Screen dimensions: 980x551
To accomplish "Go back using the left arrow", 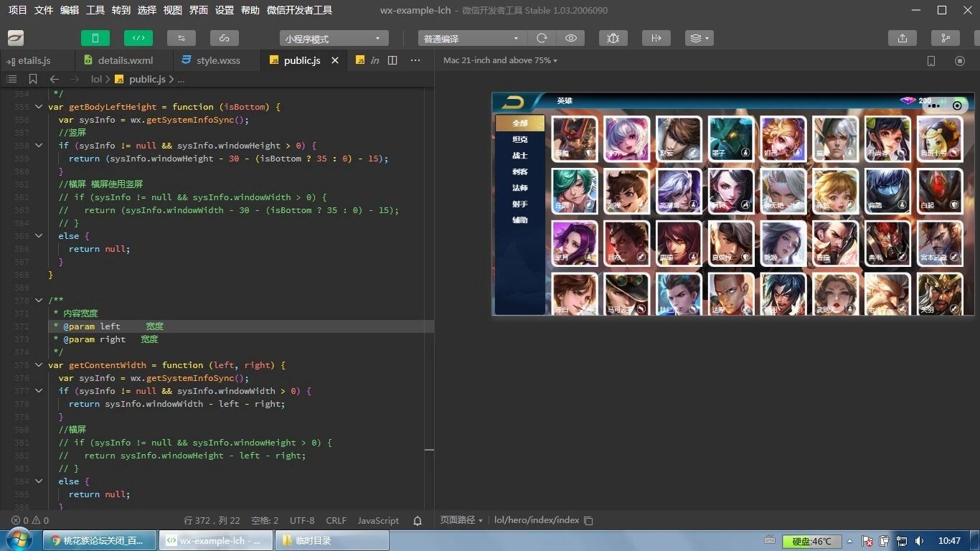I will click(55, 79).
